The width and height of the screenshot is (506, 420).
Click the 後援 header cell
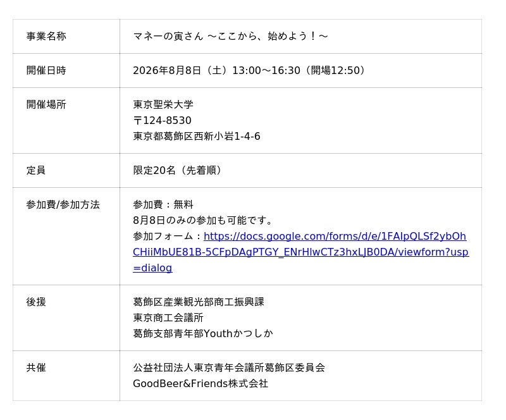pos(66,318)
